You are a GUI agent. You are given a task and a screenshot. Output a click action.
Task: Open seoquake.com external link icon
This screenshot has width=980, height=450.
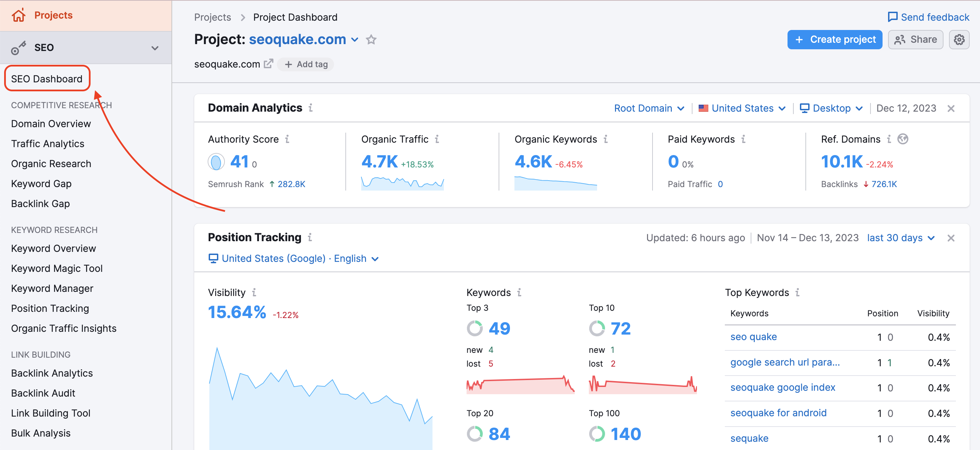point(269,64)
